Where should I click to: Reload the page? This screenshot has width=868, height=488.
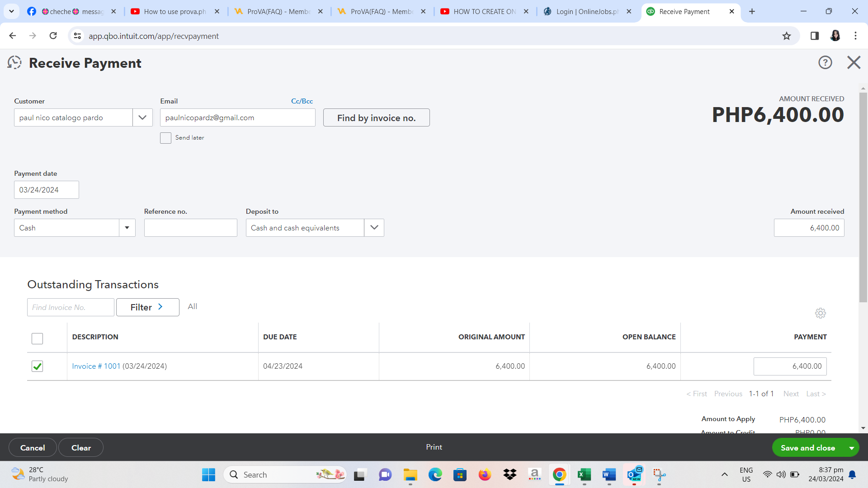[53, 36]
